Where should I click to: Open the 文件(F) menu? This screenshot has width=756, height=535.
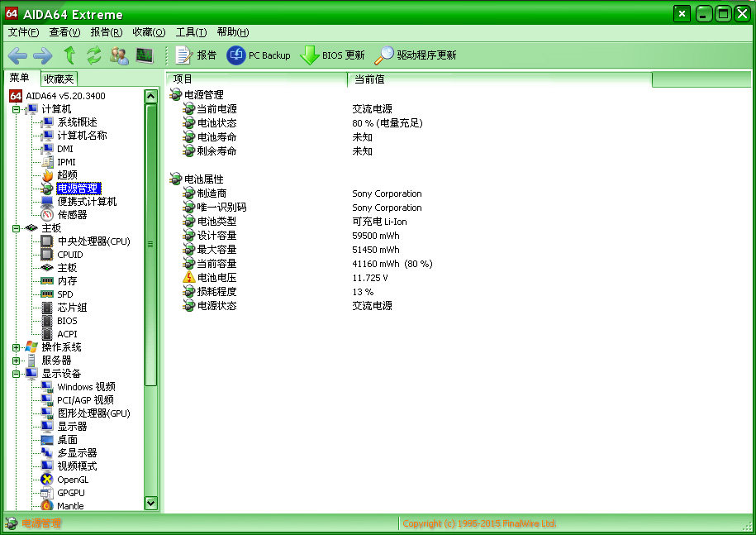(x=23, y=32)
